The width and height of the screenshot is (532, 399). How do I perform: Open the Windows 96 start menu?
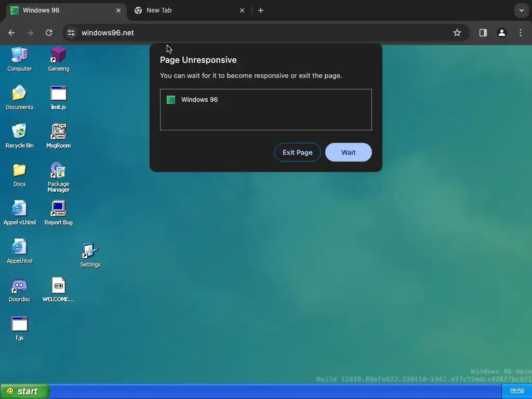(25, 391)
